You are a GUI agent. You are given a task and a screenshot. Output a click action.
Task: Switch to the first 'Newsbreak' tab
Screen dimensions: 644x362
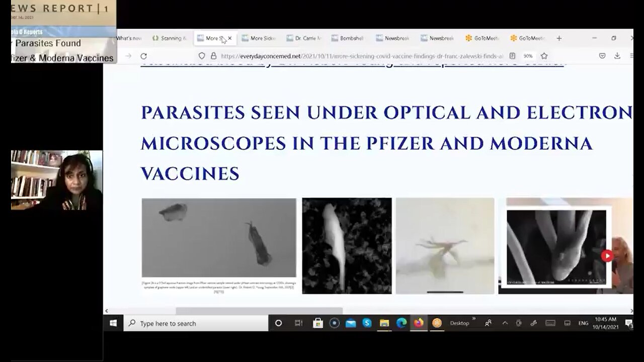(393, 38)
